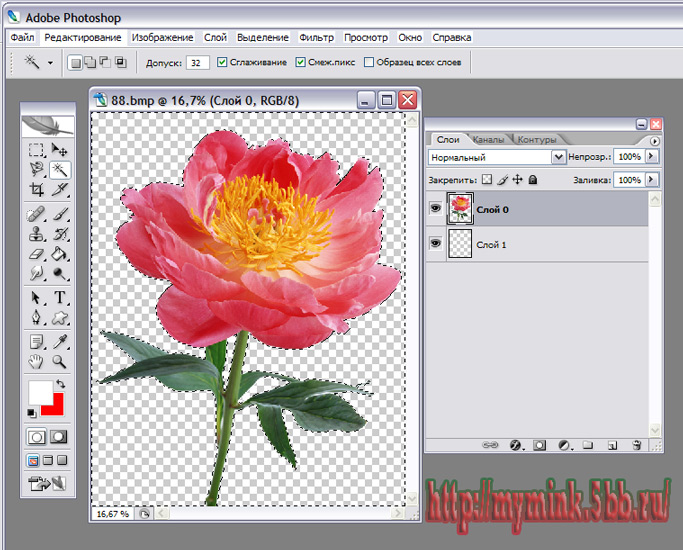This screenshot has width=683, height=550.
Task: Toggle lock all padlock icon
Action: 532,179
